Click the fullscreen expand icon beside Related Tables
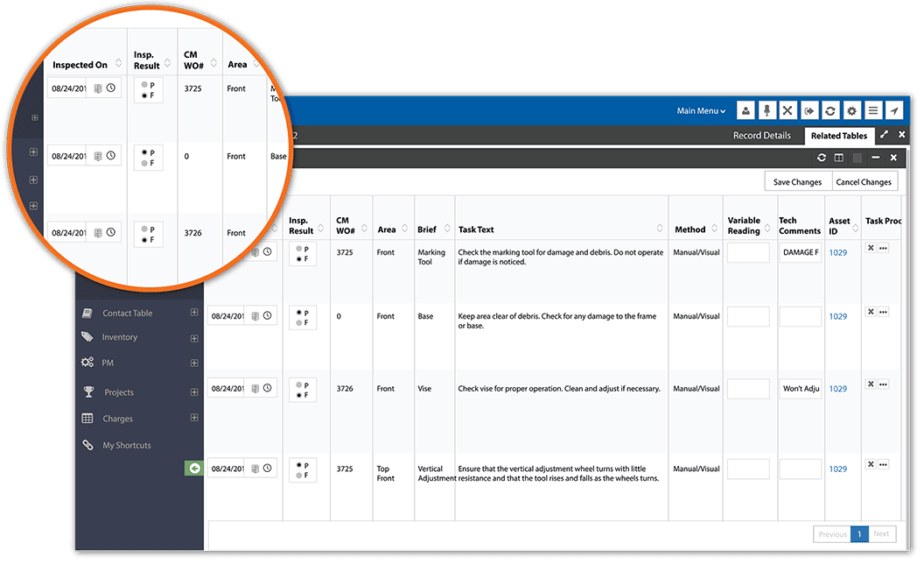The image size is (924, 564). point(884,135)
